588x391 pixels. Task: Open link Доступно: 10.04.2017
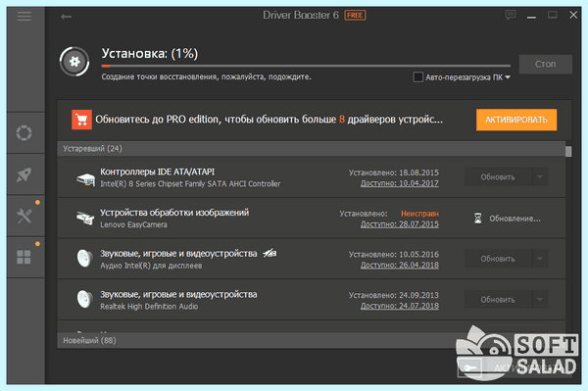(400, 183)
